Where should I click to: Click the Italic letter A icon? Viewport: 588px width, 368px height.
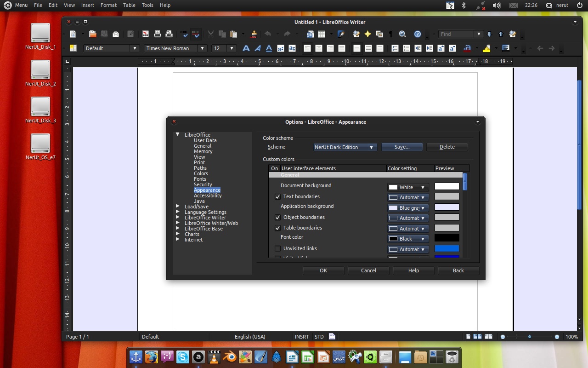pyautogui.click(x=258, y=48)
